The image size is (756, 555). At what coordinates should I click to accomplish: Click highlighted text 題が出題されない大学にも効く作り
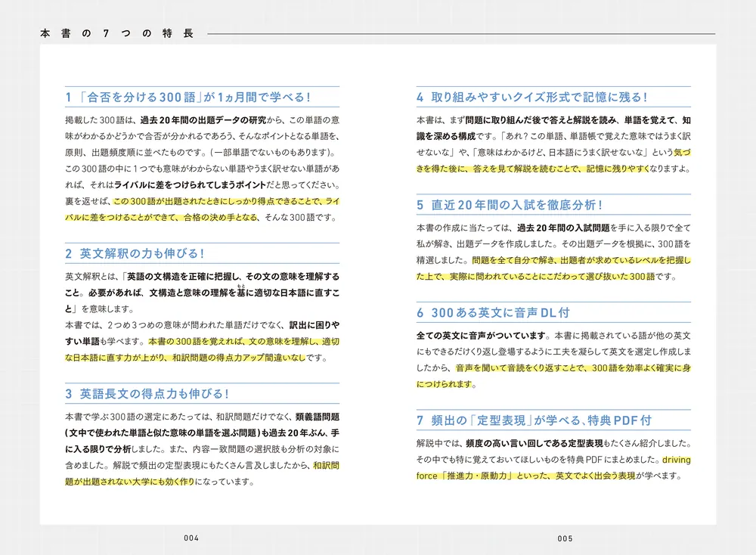(130, 482)
